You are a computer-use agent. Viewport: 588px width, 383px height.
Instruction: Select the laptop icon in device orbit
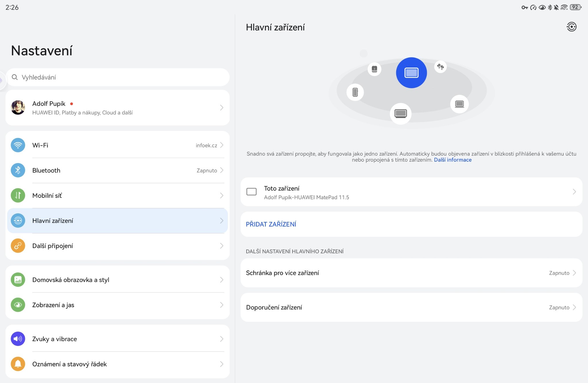click(459, 104)
